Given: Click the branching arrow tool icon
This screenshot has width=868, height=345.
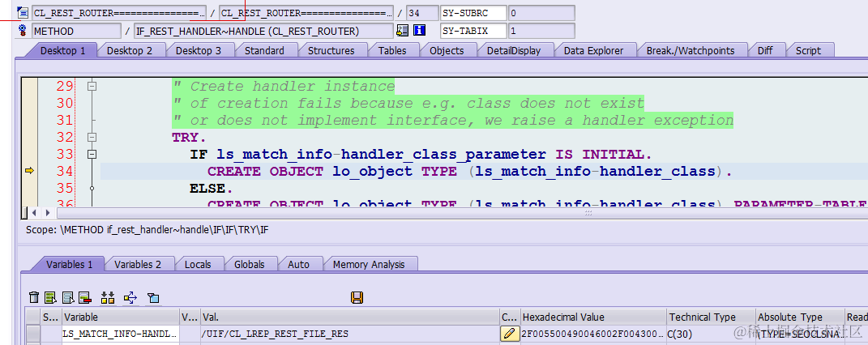Looking at the screenshot, I should tap(130, 298).
